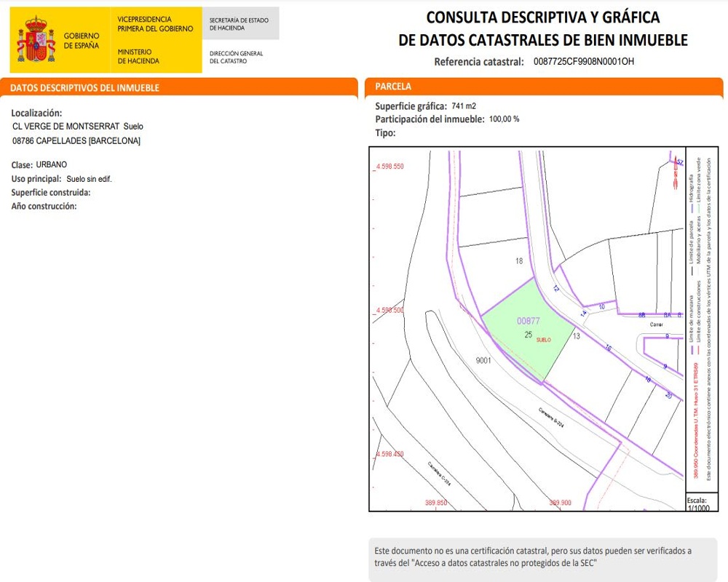The height and width of the screenshot is (582, 728).
Task: Select the value 'Suelo sin edif.'
Action: tap(89, 179)
